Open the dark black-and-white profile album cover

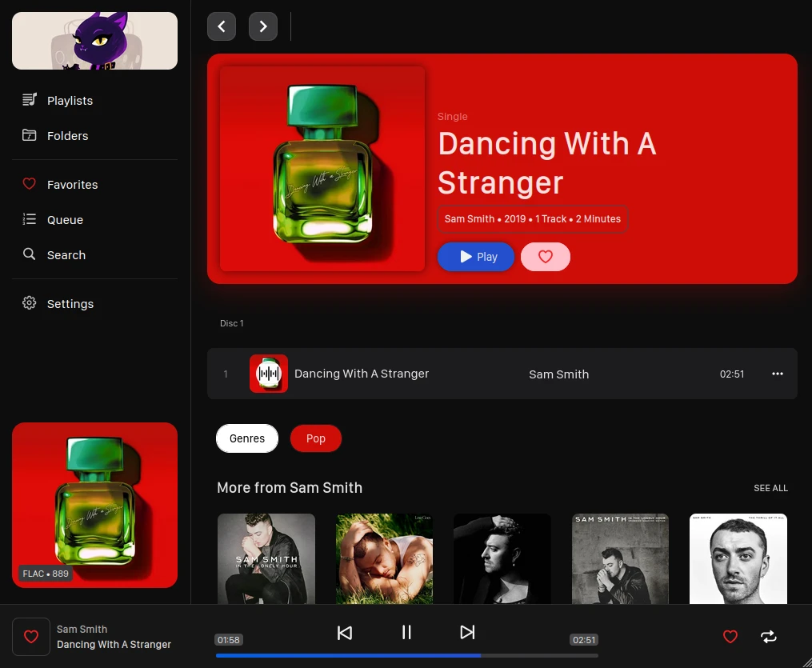click(x=502, y=558)
